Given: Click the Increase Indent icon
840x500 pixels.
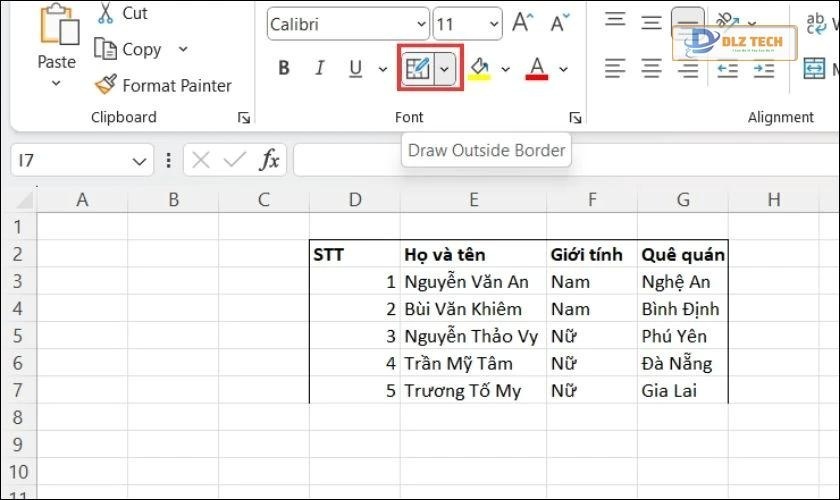Looking at the screenshot, I should [x=763, y=68].
